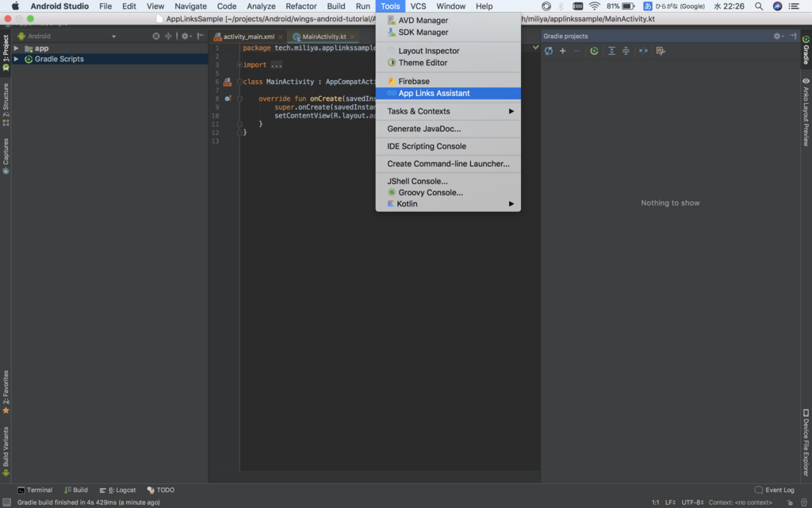
Task: Open the Build menu
Action: pyautogui.click(x=336, y=6)
